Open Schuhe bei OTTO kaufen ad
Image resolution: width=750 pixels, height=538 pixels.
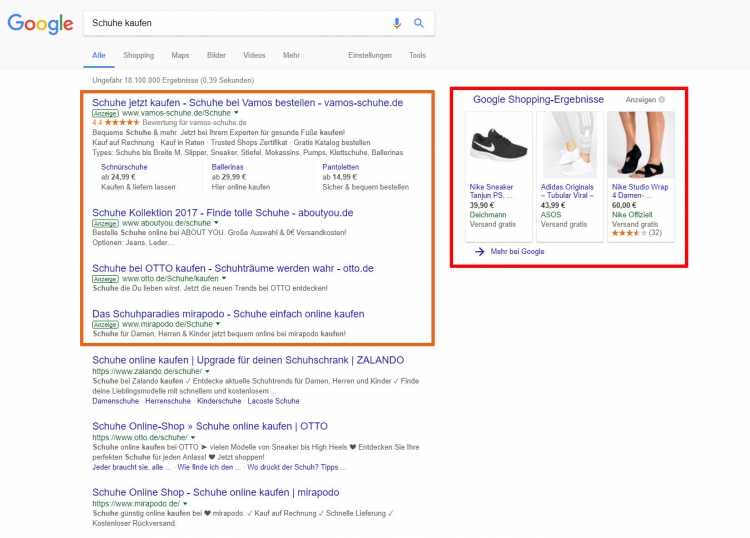(x=232, y=268)
